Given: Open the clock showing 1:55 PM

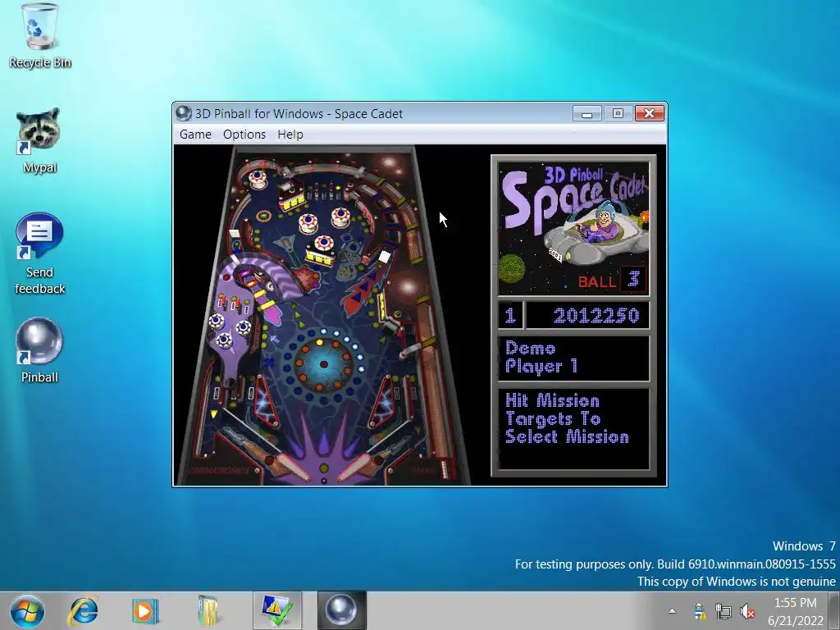Looking at the screenshot, I should point(796,611).
